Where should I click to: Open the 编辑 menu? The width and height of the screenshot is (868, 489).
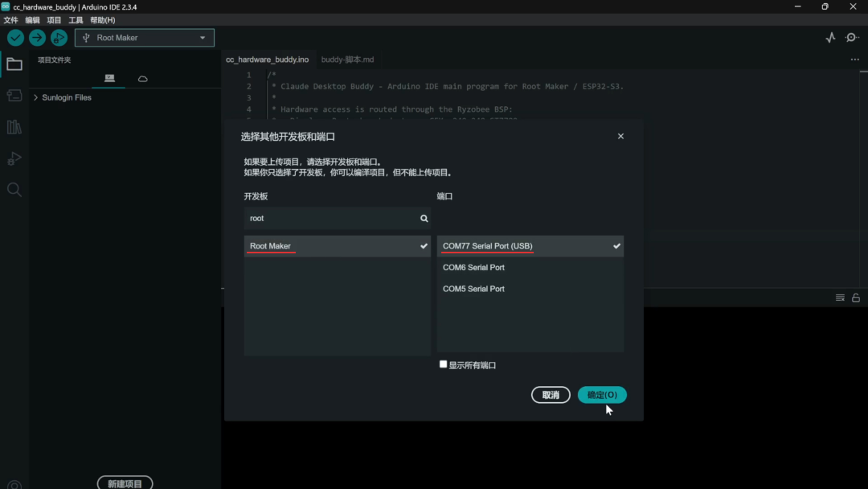(x=32, y=20)
